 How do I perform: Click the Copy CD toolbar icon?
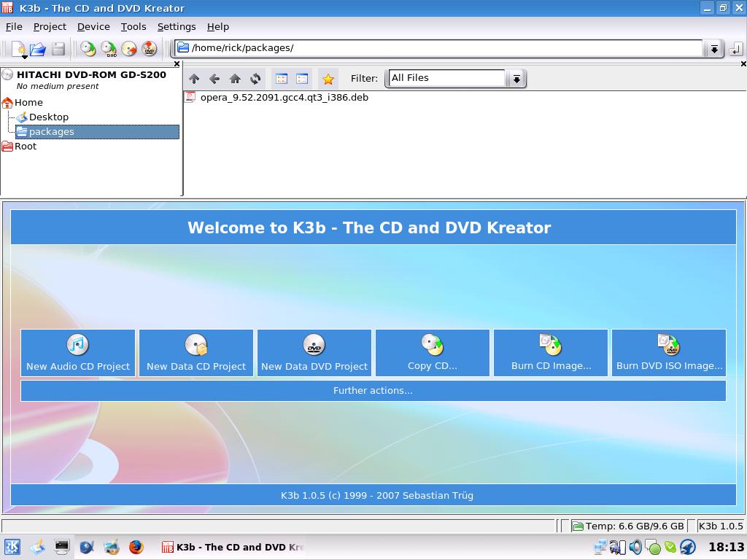88,49
